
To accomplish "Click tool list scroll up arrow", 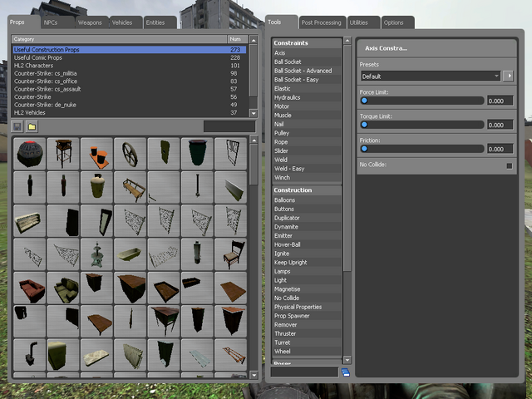I will click(x=347, y=41).
